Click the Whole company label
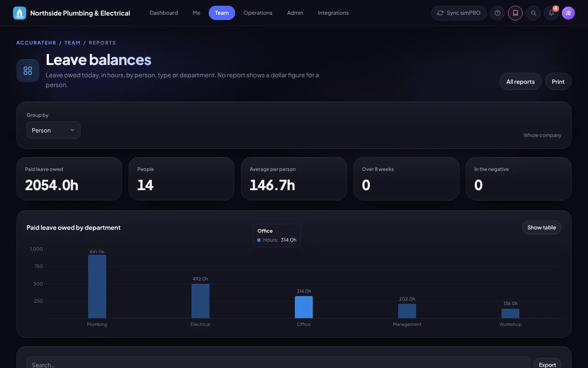 click(x=543, y=135)
